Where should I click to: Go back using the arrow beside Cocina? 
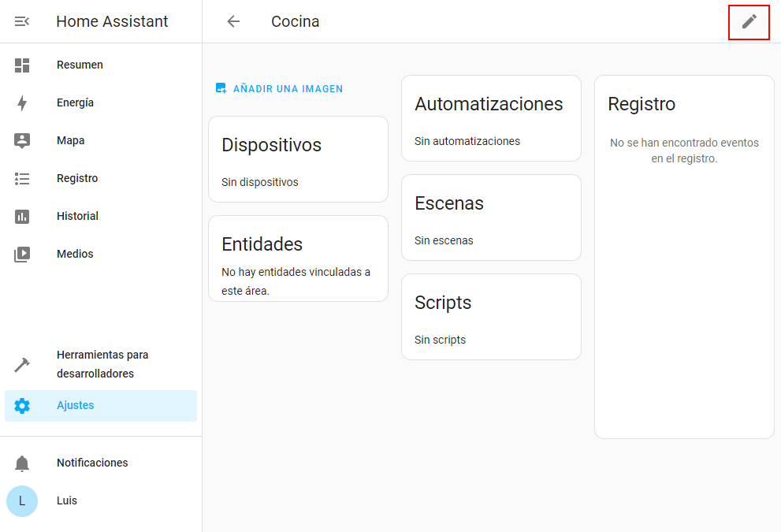233,21
